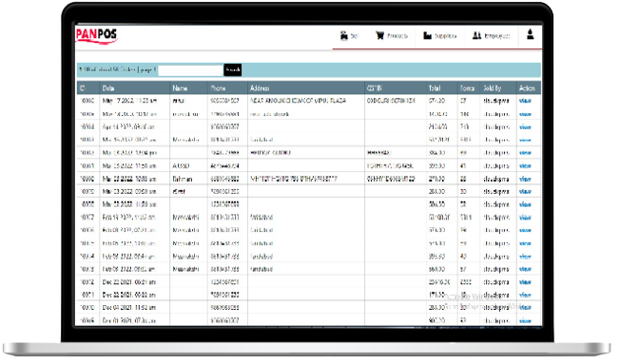
Task: Click the Products shopping cart icon
Action: click(x=379, y=35)
